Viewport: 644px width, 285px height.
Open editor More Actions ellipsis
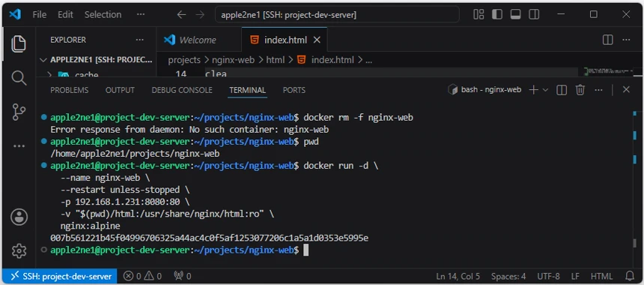[626, 40]
